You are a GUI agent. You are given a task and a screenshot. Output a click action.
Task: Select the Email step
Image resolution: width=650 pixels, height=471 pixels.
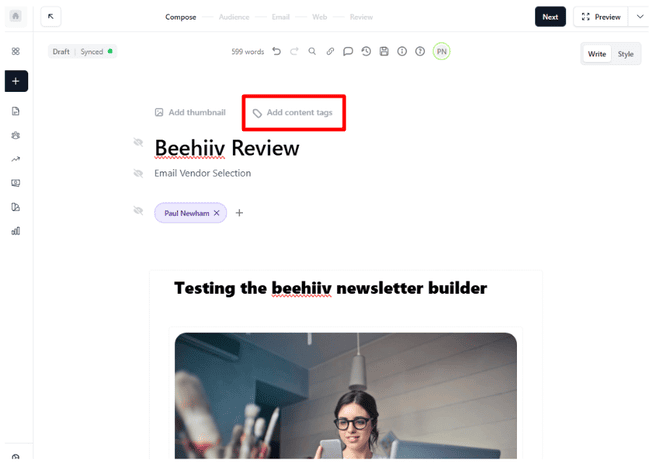281,17
